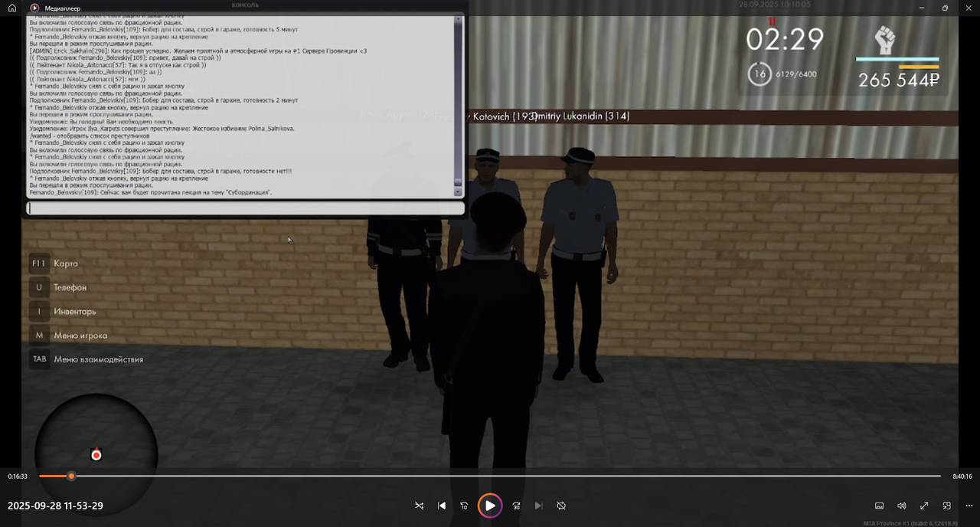Image resolution: width=980 pixels, height=527 pixels.
Task: Click the console chat input field
Action: pyautogui.click(x=245, y=208)
